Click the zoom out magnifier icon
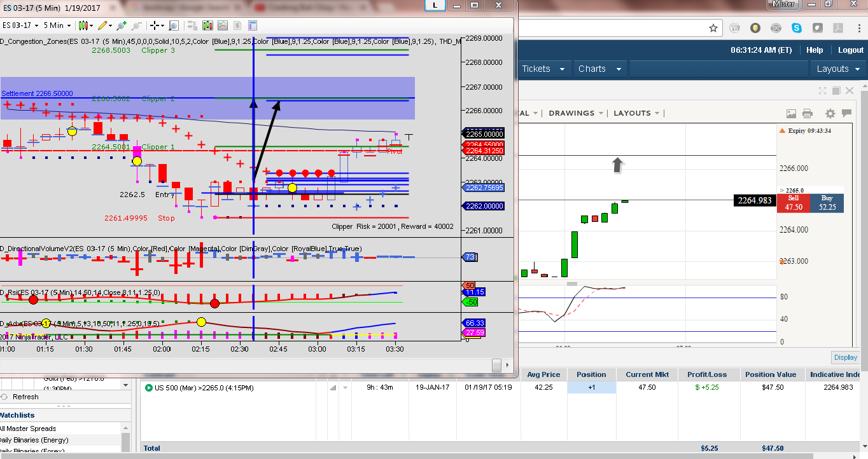868x459 pixels. [136, 25]
